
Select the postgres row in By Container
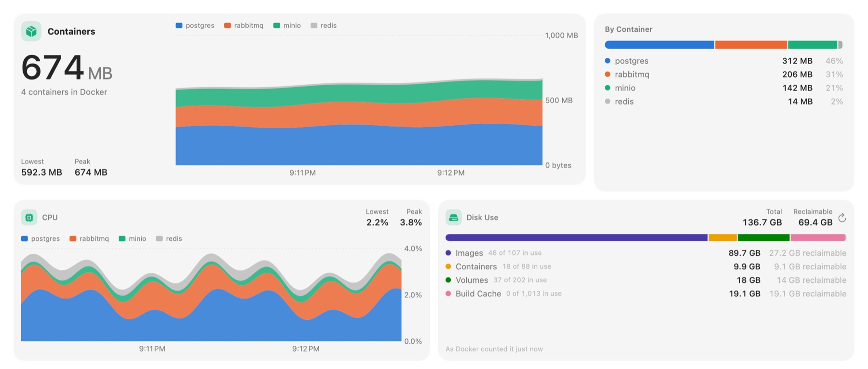click(x=724, y=61)
